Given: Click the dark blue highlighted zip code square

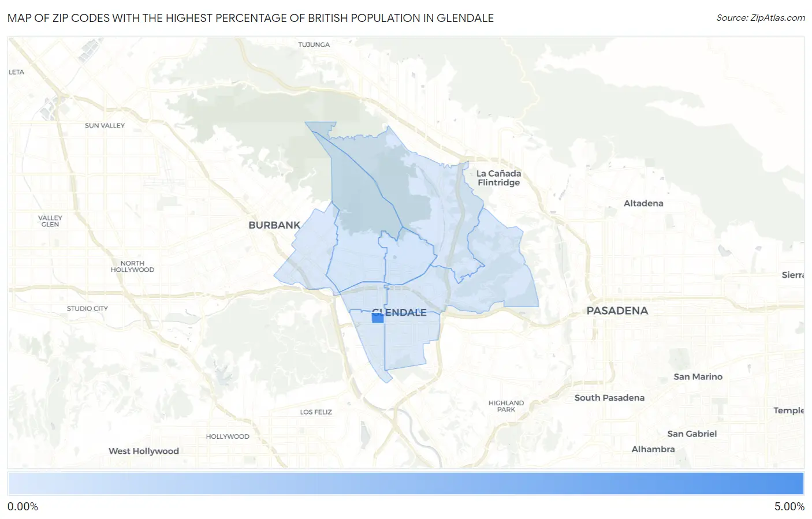Looking at the screenshot, I should 378,318.
